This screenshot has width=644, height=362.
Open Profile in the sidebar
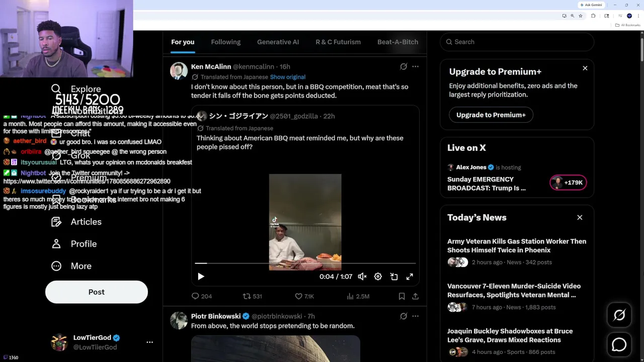(x=74, y=244)
